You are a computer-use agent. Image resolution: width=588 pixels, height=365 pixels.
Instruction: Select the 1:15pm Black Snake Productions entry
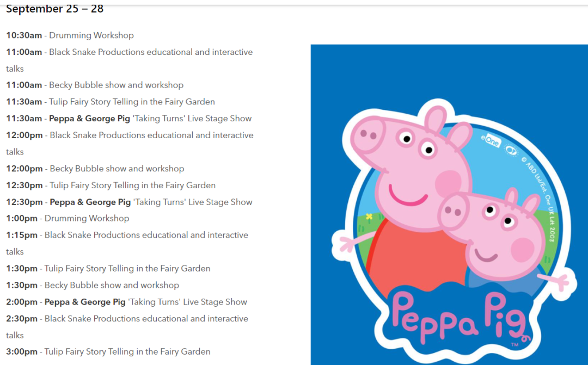click(x=127, y=243)
